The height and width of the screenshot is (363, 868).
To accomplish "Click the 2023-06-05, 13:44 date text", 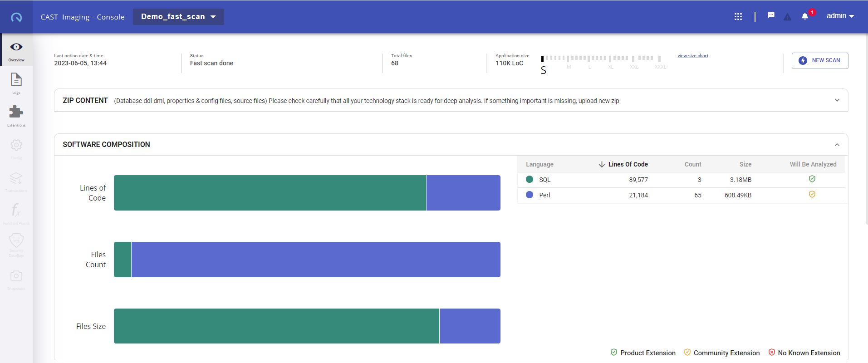I will pyautogui.click(x=80, y=63).
